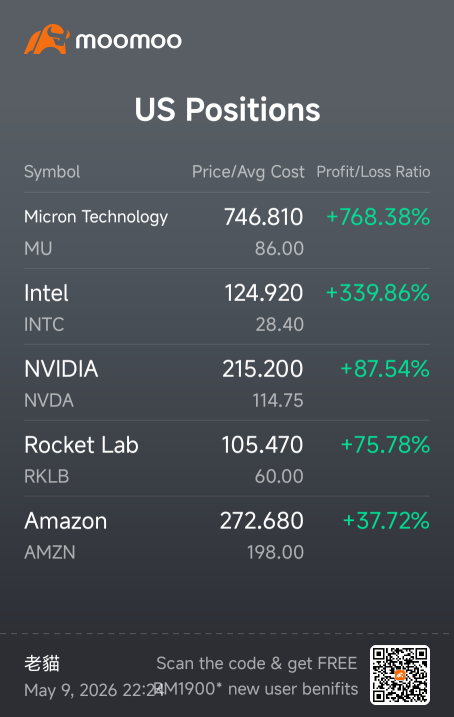Click the RKLB ticker symbol
The height and width of the screenshot is (717, 454).
coord(47,476)
